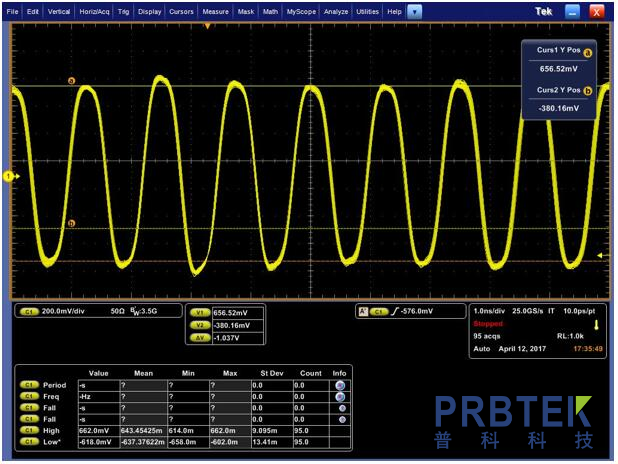Click the St Dev column header

pos(272,373)
